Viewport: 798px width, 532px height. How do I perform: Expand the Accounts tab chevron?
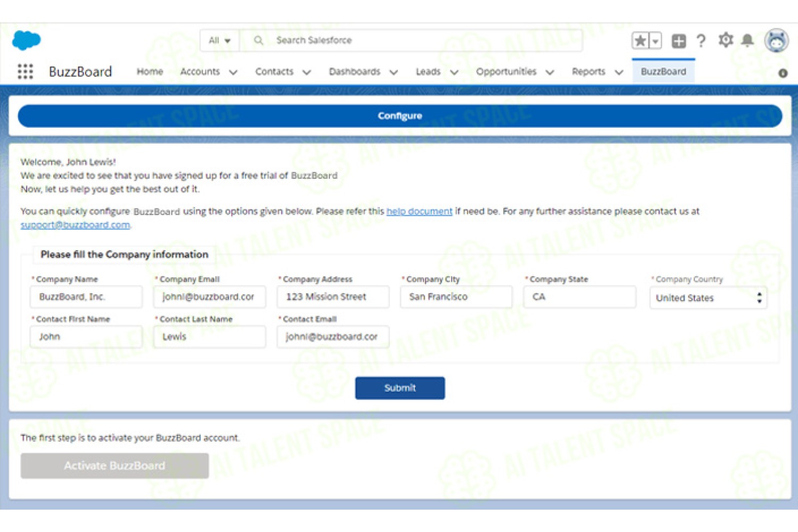233,72
